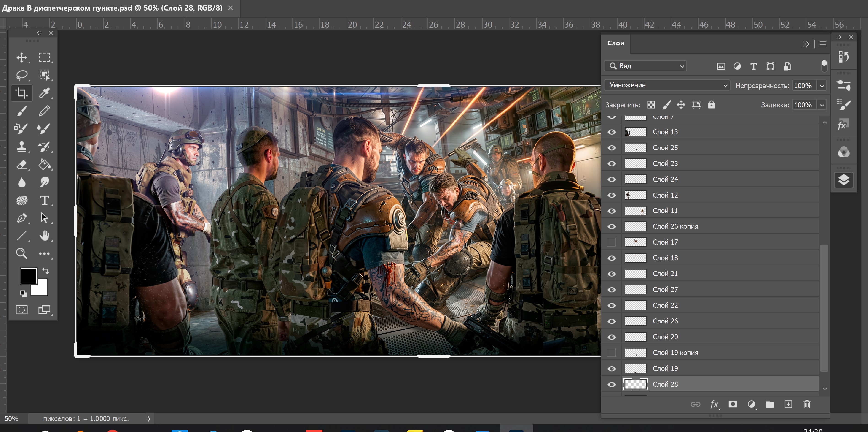Show hidden layer Слой 19 копия
Image resolution: width=868 pixels, height=432 pixels.
pos(612,353)
